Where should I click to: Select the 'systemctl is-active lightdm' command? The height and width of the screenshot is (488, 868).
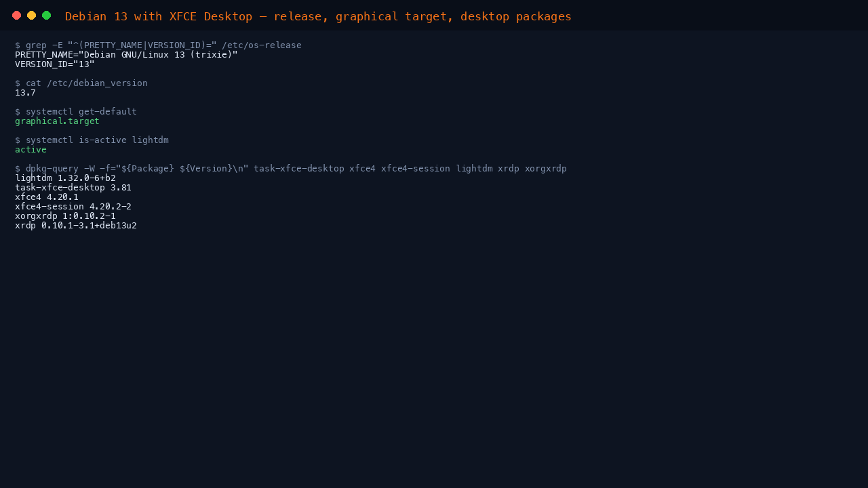click(x=92, y=140)
